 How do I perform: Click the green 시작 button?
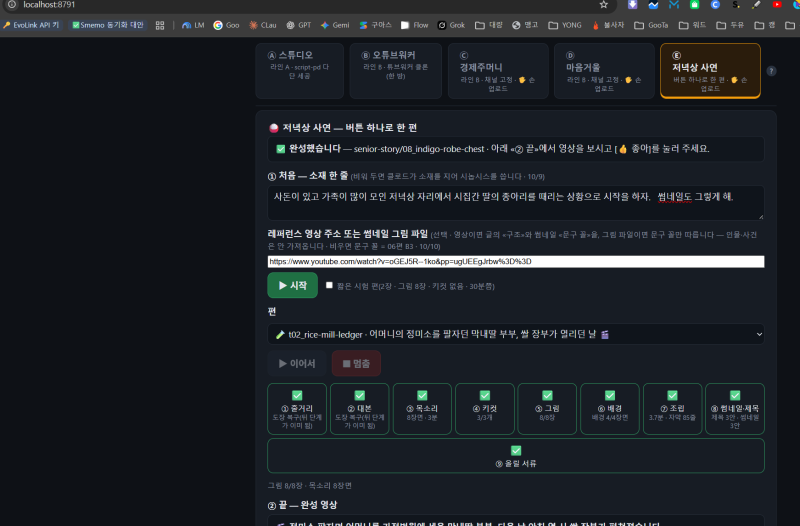pyautogui.click(x=292, y=285)
